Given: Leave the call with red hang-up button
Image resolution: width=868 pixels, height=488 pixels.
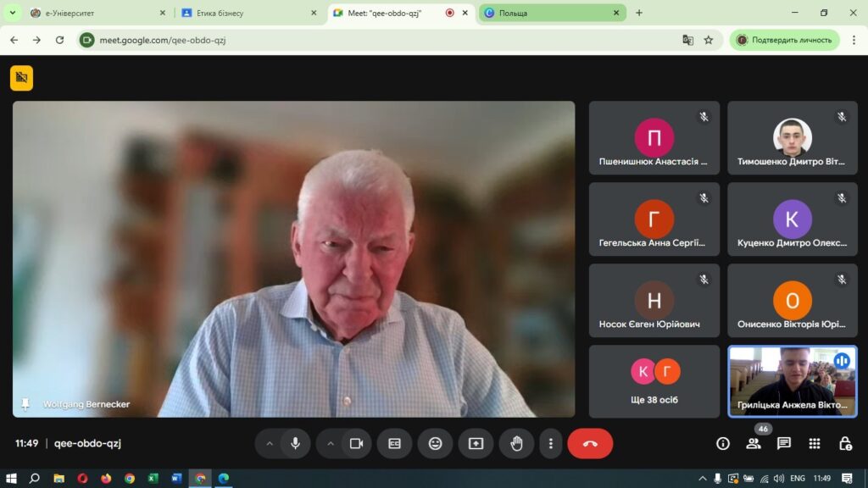Looking at the screenshot, I should pos(590,443).
